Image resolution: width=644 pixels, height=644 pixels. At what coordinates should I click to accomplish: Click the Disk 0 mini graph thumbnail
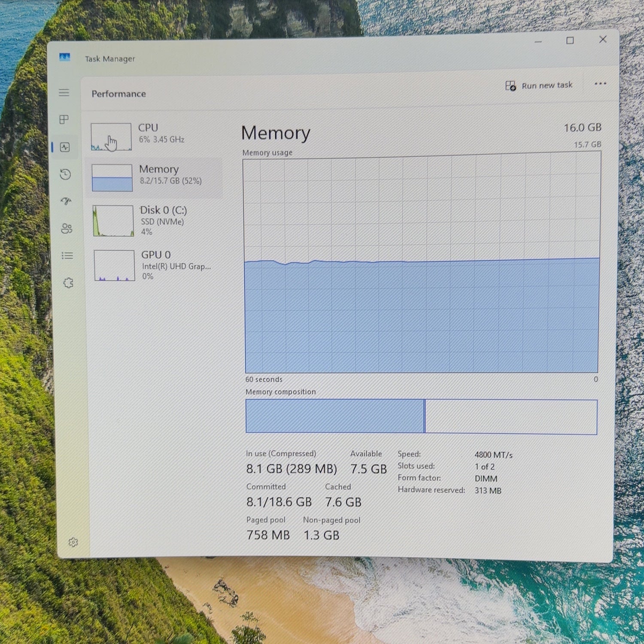point(113,221)
